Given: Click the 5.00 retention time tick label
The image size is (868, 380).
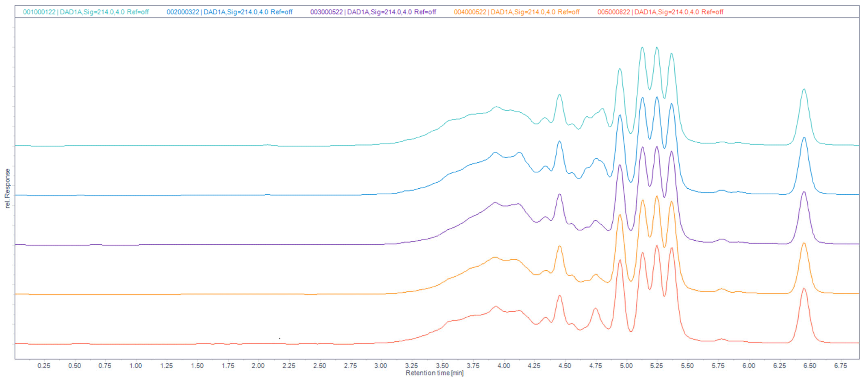Looking at the screenshot, I should click(626, 366).
